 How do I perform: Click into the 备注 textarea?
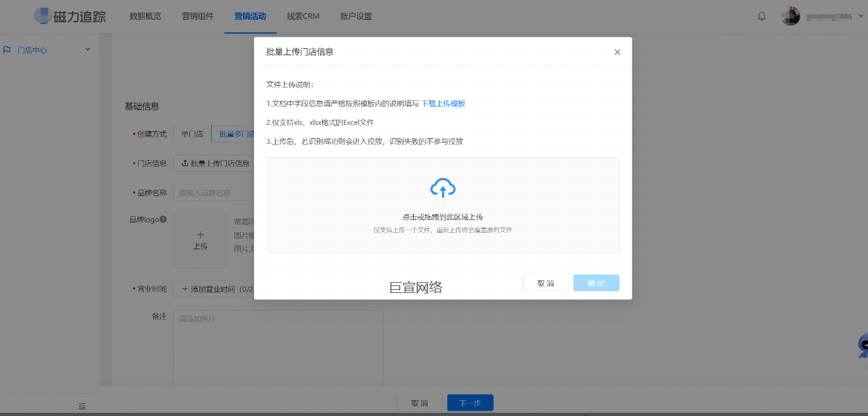click(x=278, y=348)
